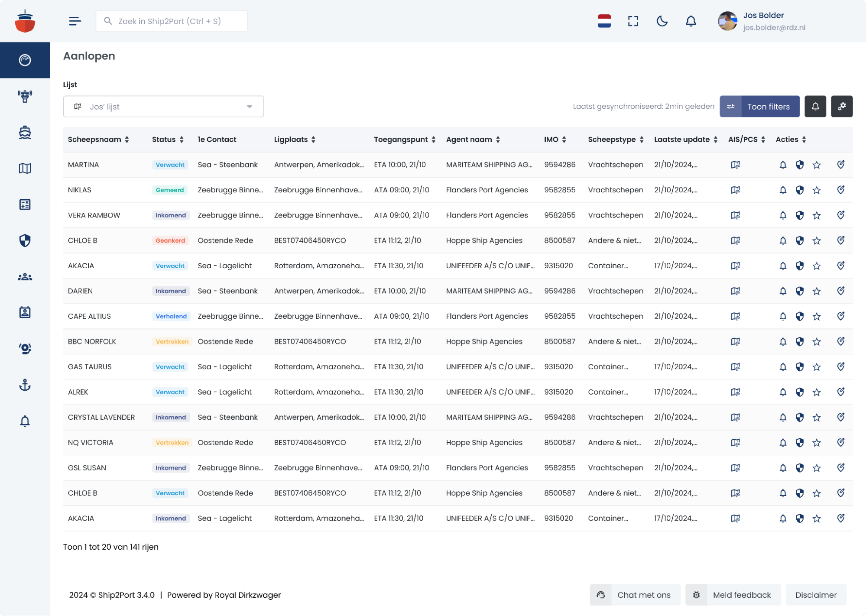The image size is (866, 616).
Task: Expand the Jos' lijst dropdown
Action: 163,107
